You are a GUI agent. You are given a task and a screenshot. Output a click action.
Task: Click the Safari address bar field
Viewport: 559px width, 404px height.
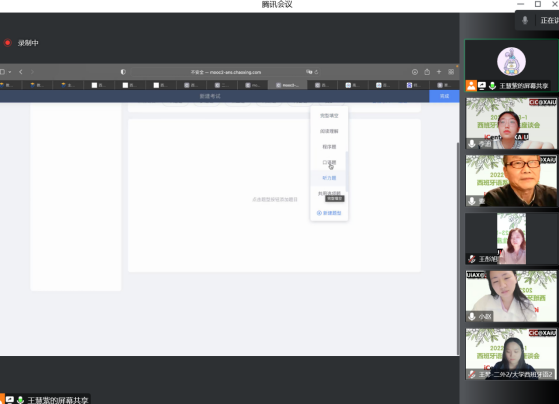[226, 72]
